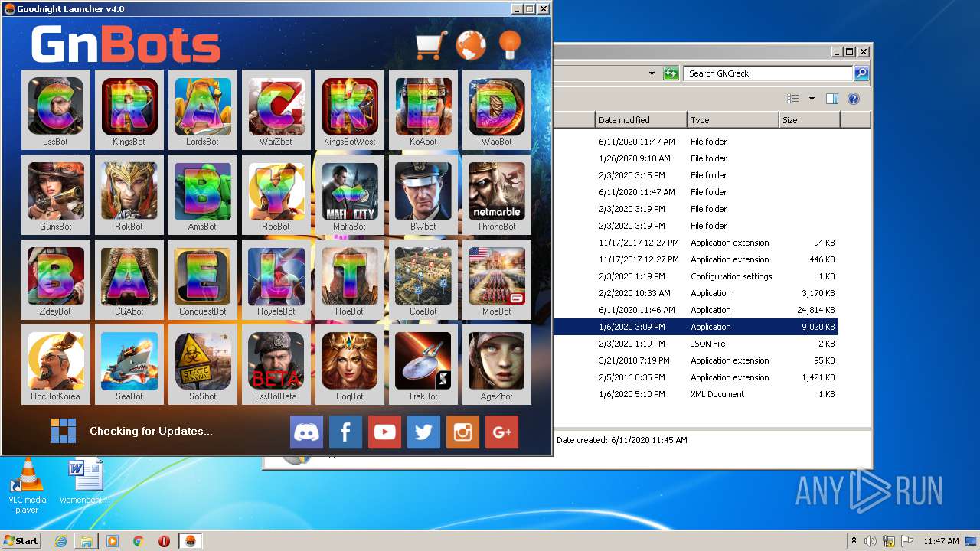This screenshot has width=980, height=551.
Task: Sort files by Size column
Action: coord(809,120)
